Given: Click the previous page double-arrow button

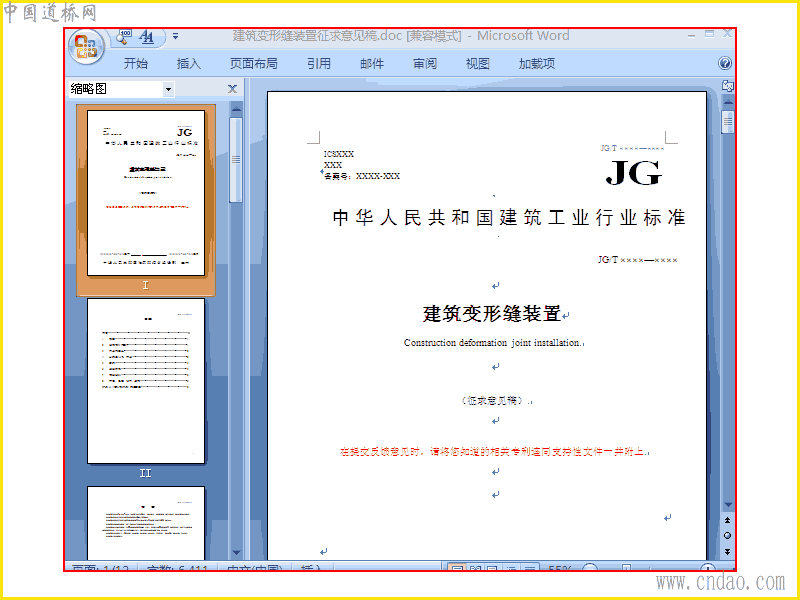Looking at the screenshot, I should click(x=728, y=520).
